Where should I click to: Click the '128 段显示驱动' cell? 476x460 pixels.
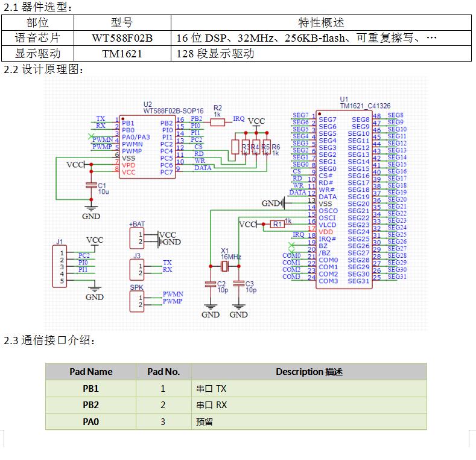[x=321, y=54]
